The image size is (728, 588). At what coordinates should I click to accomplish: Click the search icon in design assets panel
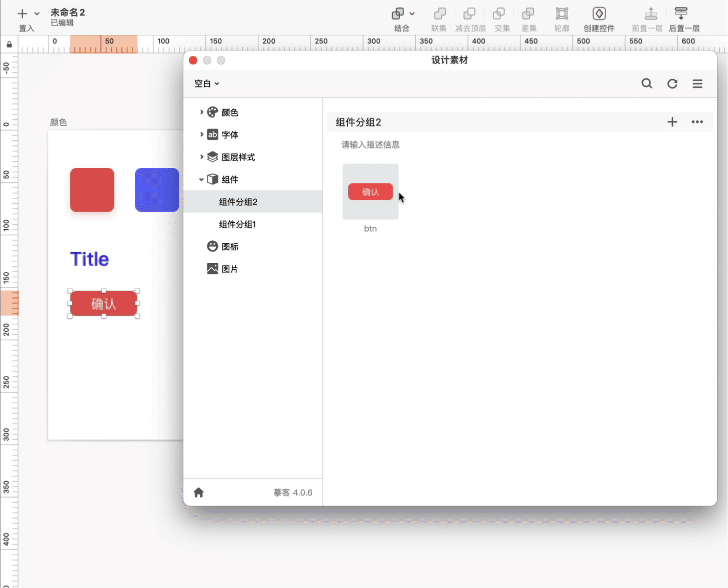click(x=646, y=83)
